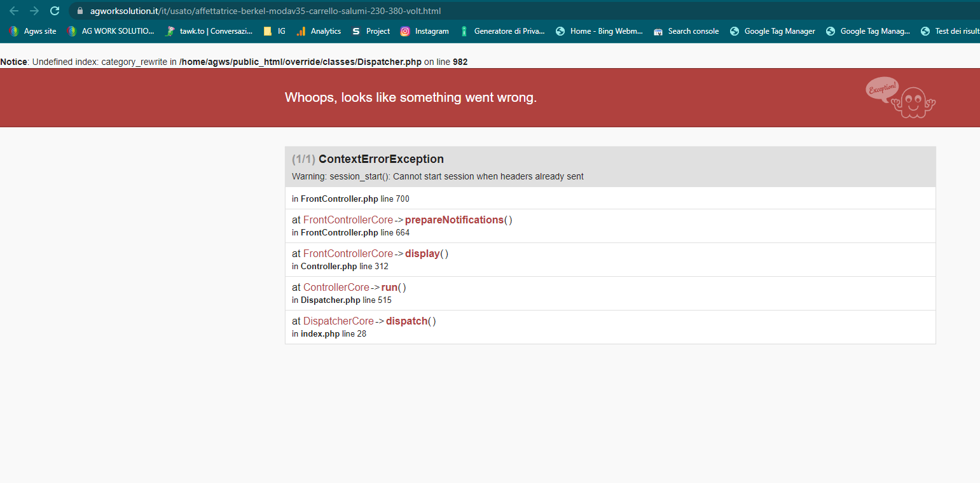Viewport: 980px width, 483px height.
Task: Open the Home - Bing Webm... bookmark
Action: [x=599, y=31]
